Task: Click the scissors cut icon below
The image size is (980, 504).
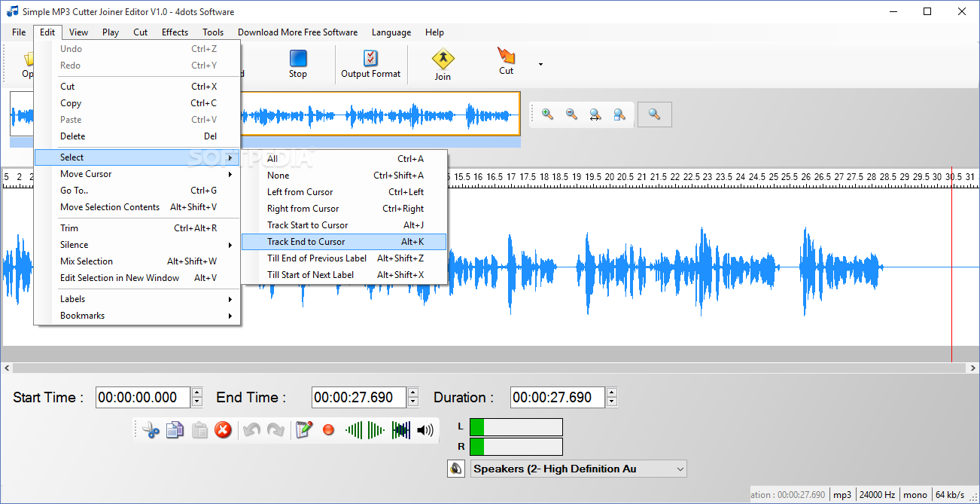Action: coord(151,430)
